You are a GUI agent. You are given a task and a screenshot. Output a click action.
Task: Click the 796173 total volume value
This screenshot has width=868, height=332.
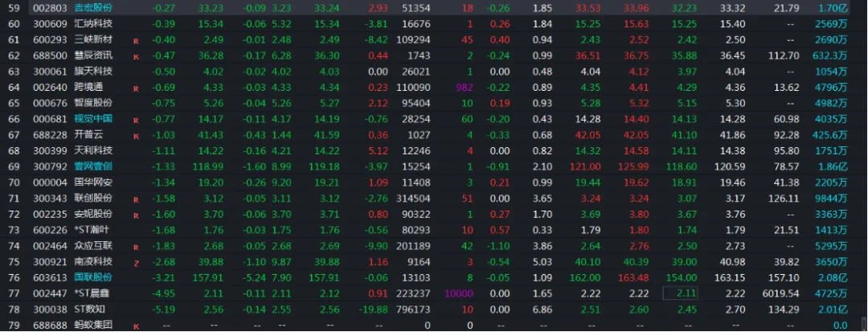click(x=413, y=309)
